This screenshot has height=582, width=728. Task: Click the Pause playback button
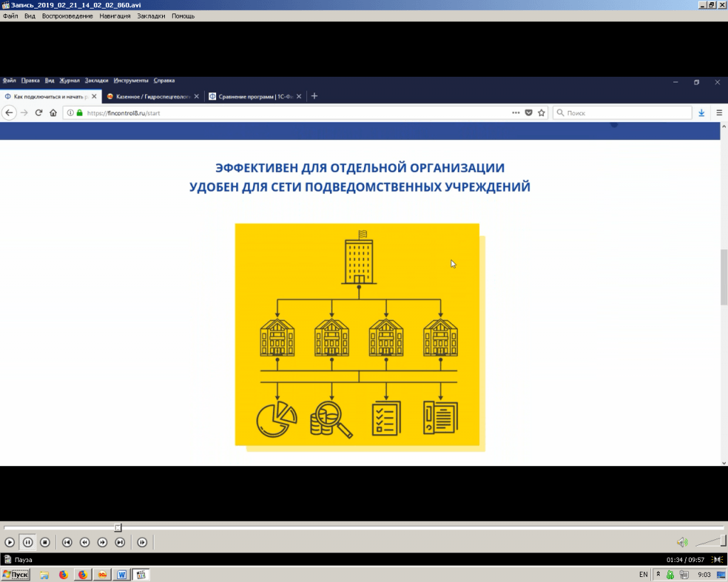click(x=27, y=542)
